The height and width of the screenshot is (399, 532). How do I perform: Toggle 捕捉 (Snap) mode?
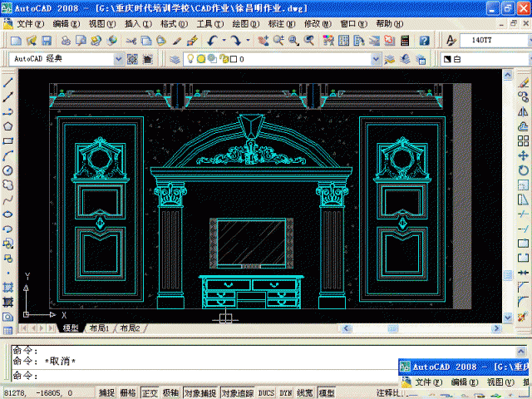coord(106,393)
